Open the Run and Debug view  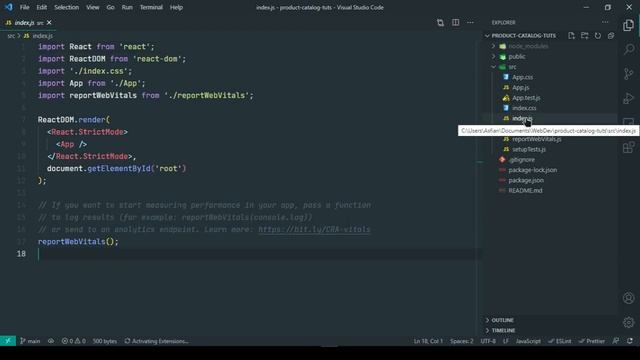(x=629, y=98)
